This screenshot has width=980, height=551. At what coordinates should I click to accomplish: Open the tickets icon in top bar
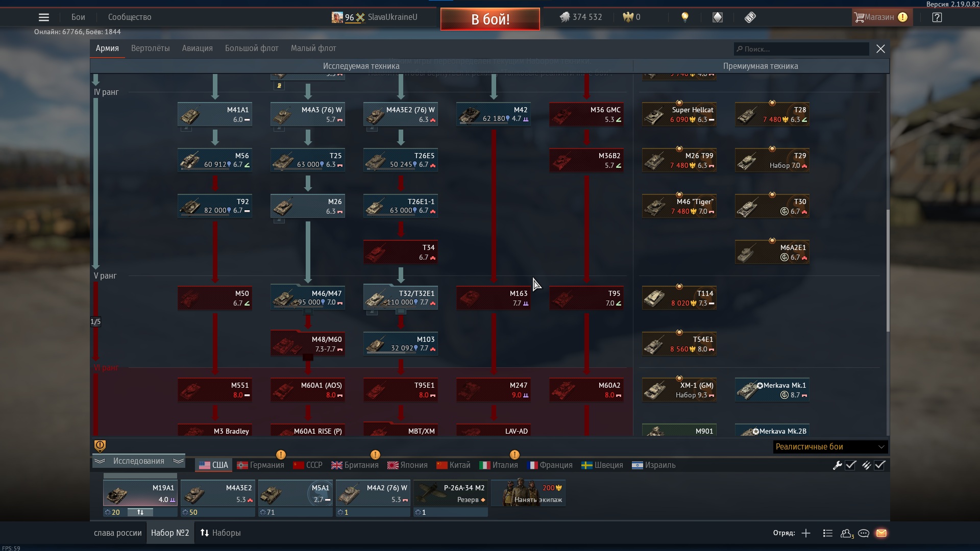[750, 17]
